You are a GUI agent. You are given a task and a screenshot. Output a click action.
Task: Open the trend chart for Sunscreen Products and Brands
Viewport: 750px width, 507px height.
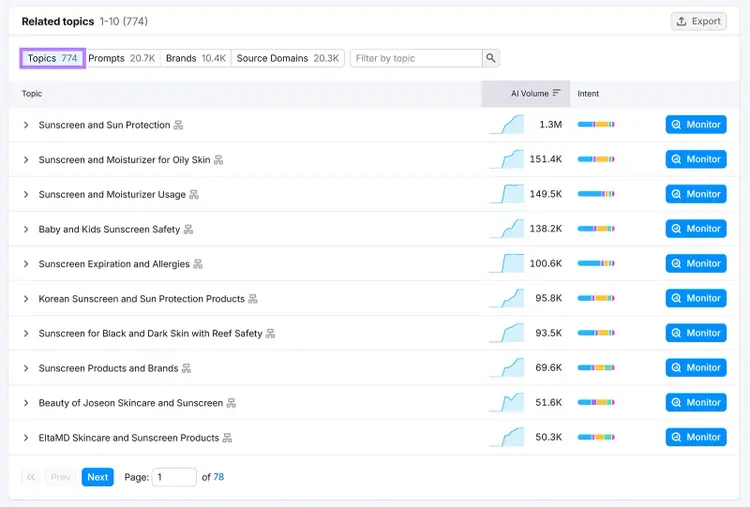coord(507,368)
